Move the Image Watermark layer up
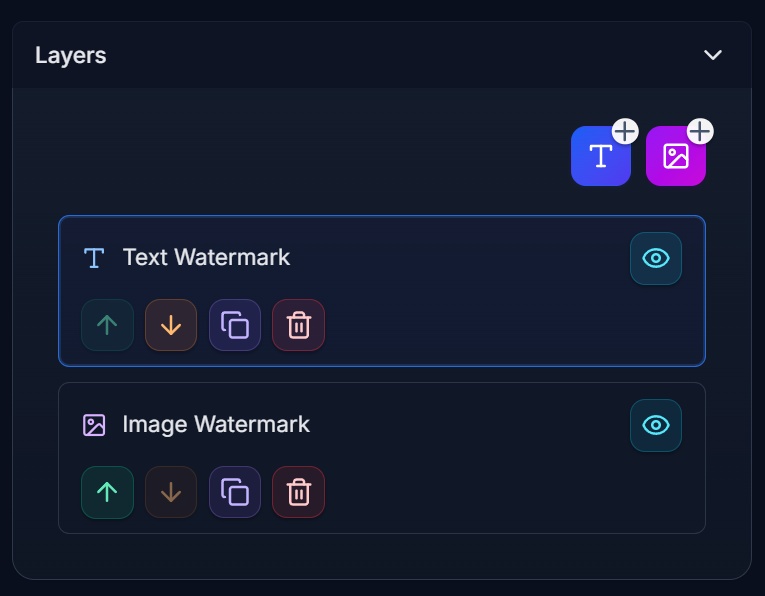This screenshot has width=765, height=596. pos(107,492)
